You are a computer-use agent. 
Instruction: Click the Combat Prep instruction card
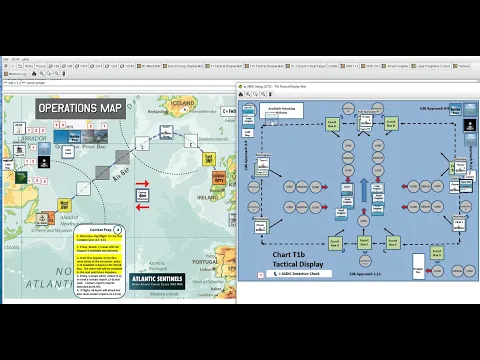[99, 261]
